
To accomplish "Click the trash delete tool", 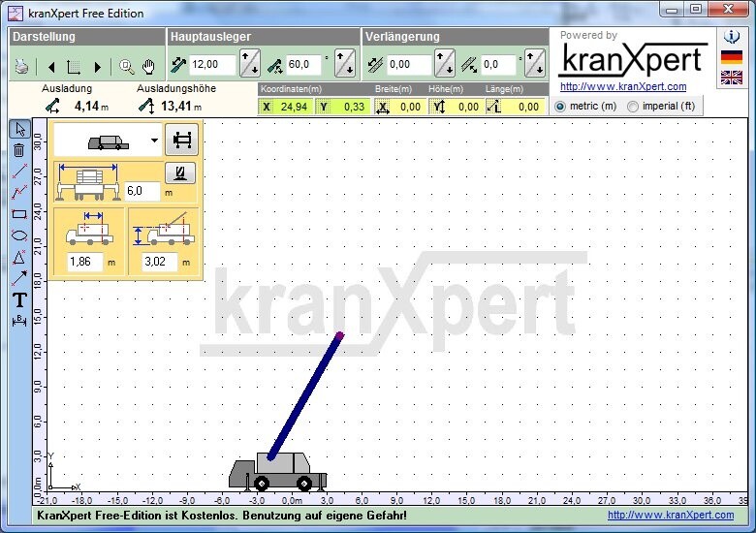I will [x=18, y=150].
